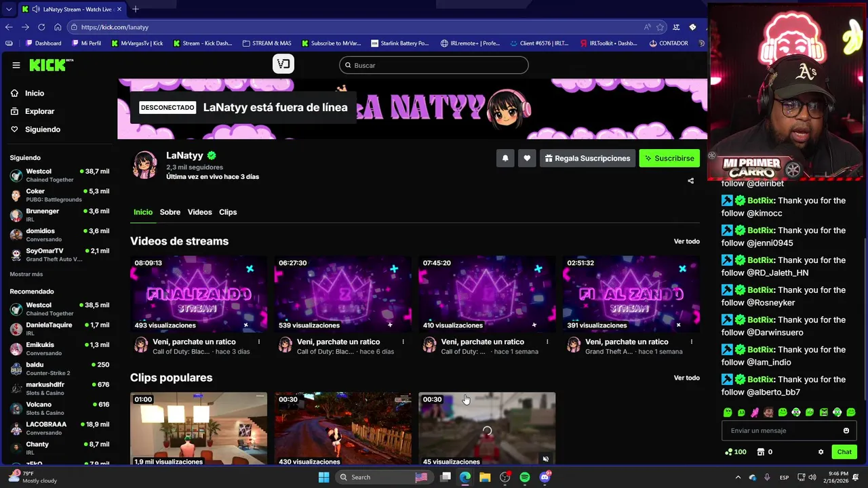This screenshot has width=868, height=488.
Task: Open File Explorer from the taskbar
Action: click(x=485, y=477)
